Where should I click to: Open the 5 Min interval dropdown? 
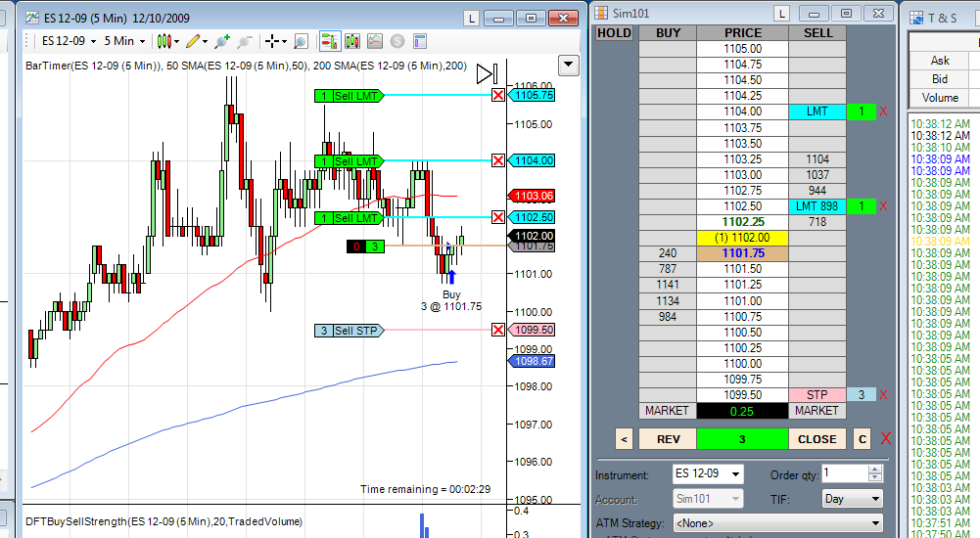click(x=124, y=41)
